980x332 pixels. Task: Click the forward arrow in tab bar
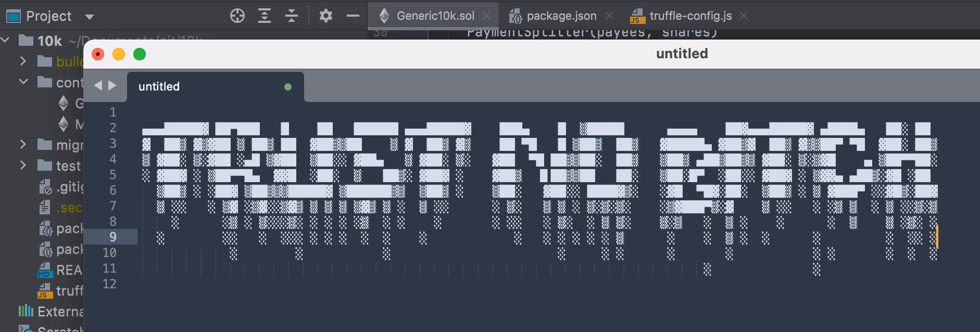(112, 86)
